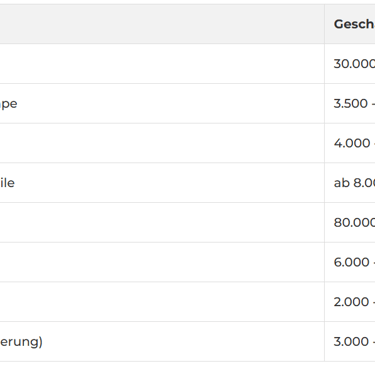
Task: Select the 30.000 price cell
Action: [x=350, y=64]
